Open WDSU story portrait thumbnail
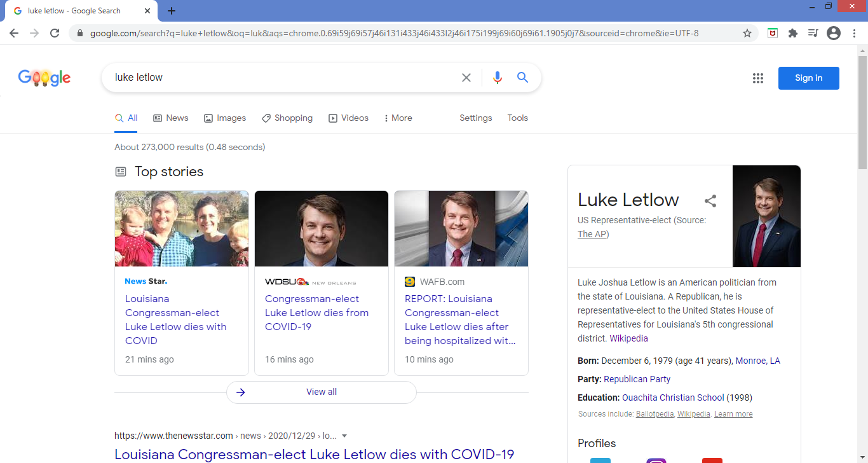This screenshot has width=868, height=463. tap(322, 228)
